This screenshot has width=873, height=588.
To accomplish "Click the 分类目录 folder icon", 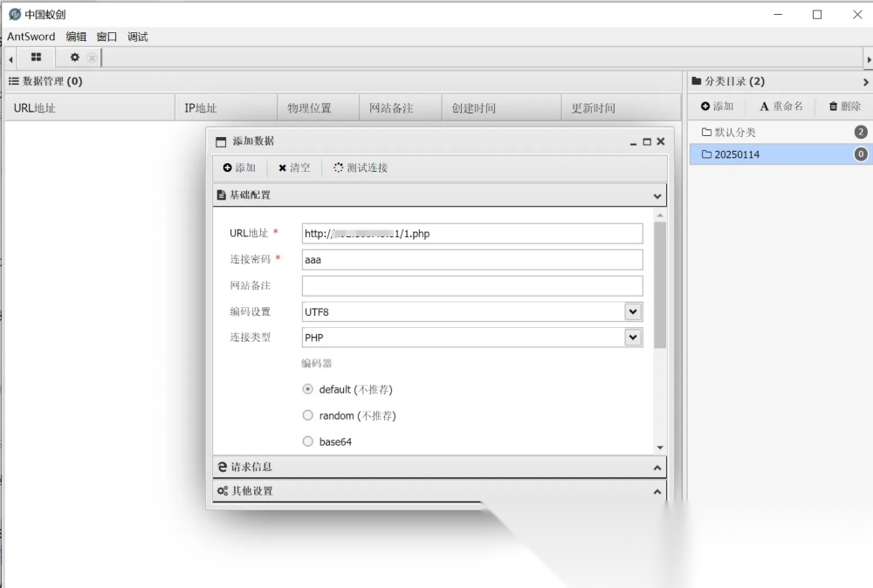I will 697,81.
